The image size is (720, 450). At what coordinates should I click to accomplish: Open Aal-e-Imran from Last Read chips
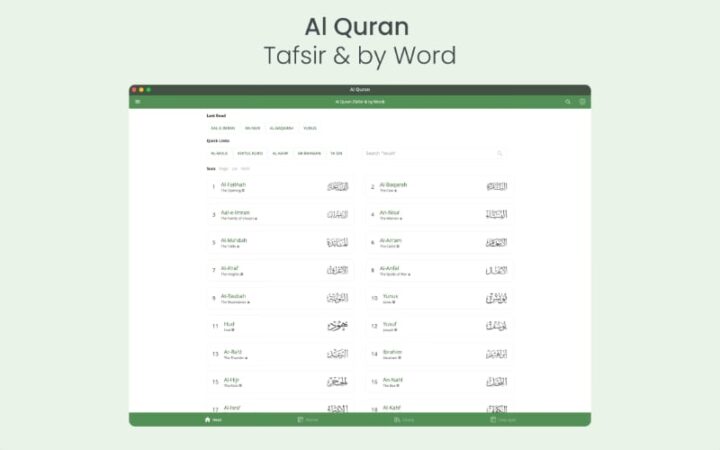tap(223, 128)
